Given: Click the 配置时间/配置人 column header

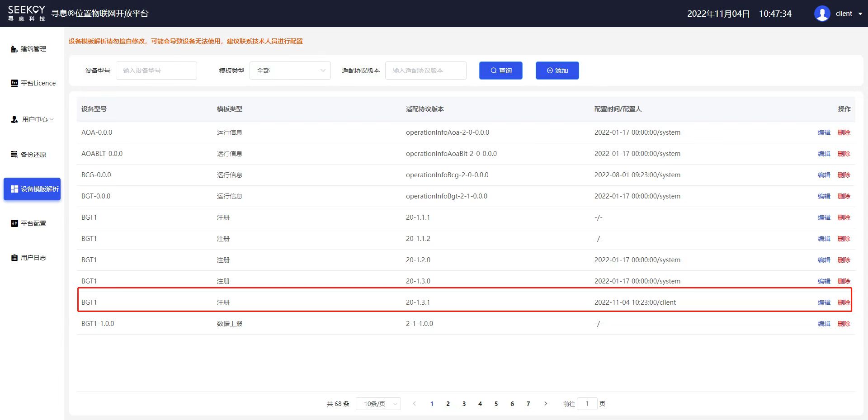Looking at the screenshot, I should tap(618, 109).
